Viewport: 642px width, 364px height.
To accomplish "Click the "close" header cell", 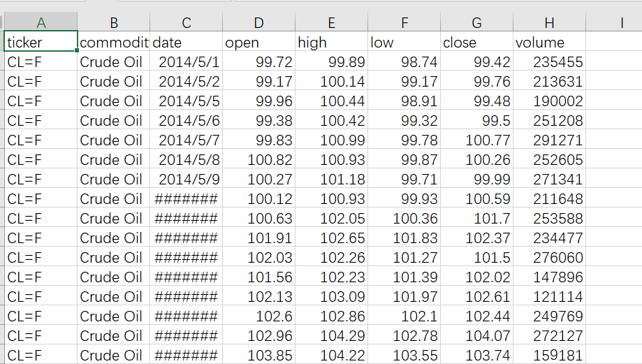I will tap(476, 43).
